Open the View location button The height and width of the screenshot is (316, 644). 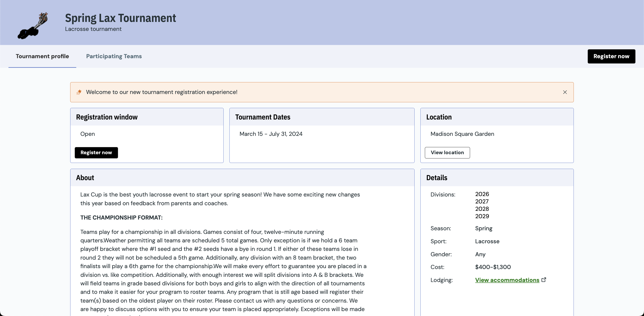(x=447, y=153)
